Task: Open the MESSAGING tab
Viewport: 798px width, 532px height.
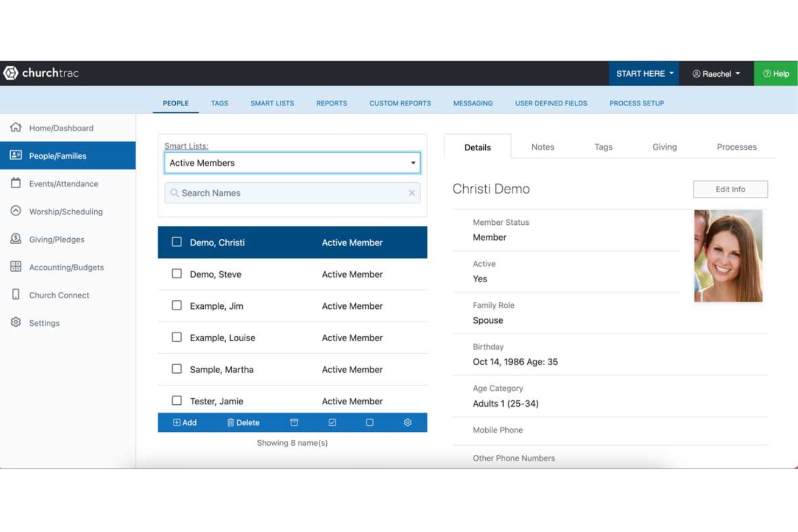Action: click(x=473, y=103)
